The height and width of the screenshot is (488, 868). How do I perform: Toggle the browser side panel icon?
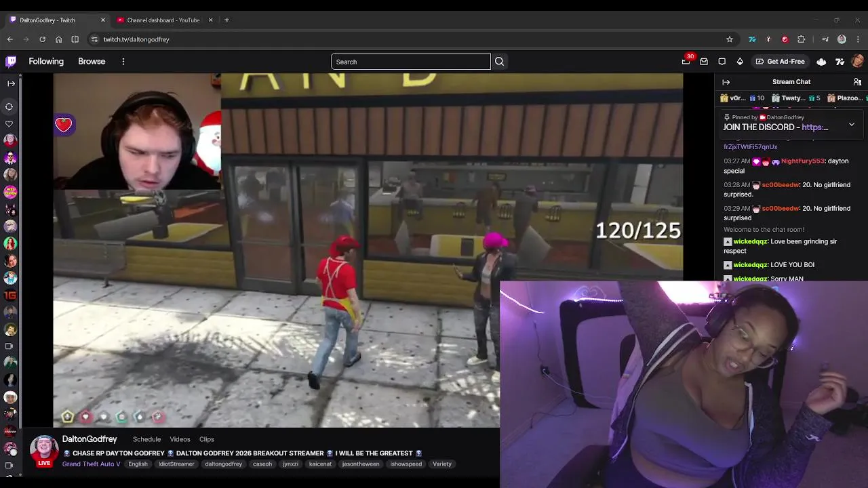click(x=75, y=39)
